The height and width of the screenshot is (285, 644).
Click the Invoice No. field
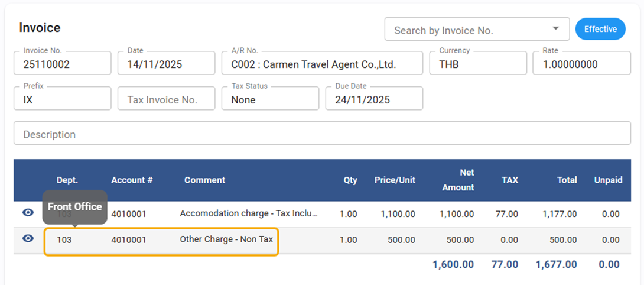(x=62, y=64)
